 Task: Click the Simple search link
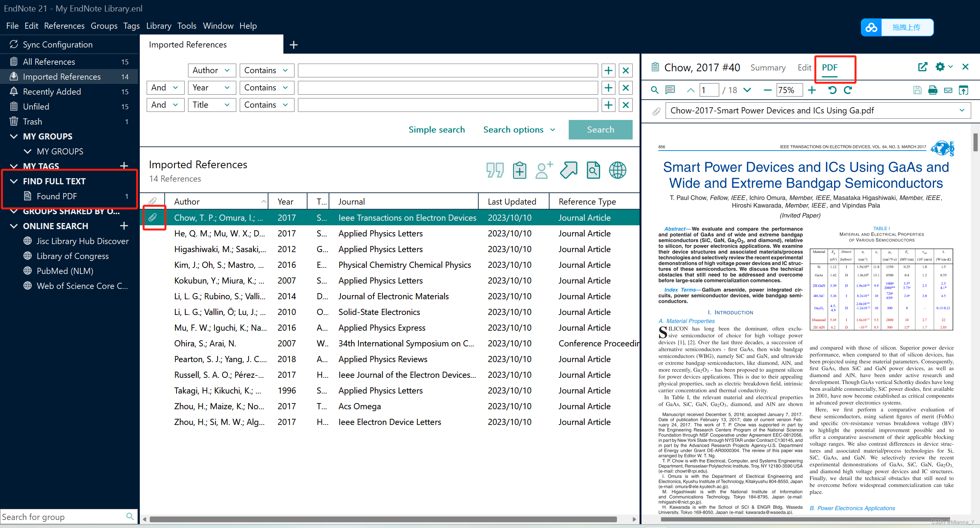(437, 130)
